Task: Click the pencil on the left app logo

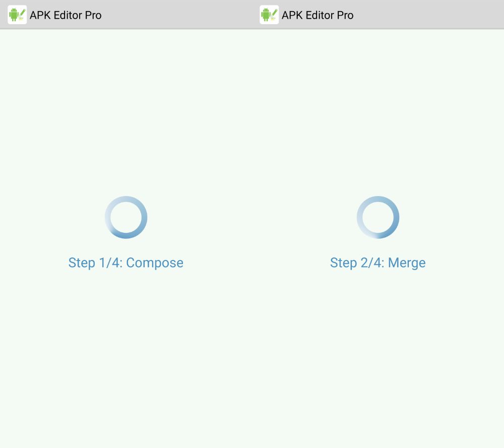Action: pos(22,14)
